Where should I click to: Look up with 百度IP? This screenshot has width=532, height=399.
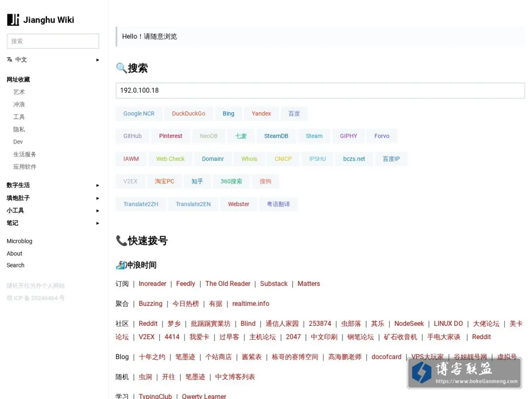[391, 159]
